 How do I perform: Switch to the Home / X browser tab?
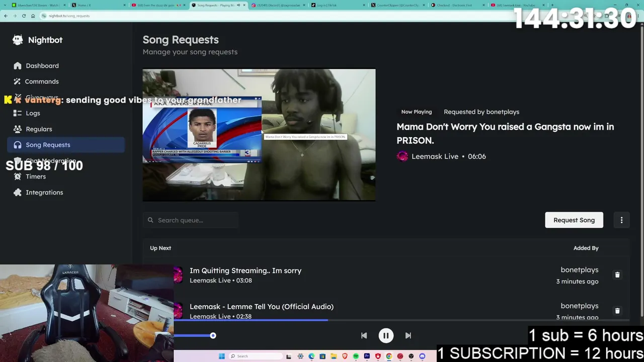pos(98,5)
